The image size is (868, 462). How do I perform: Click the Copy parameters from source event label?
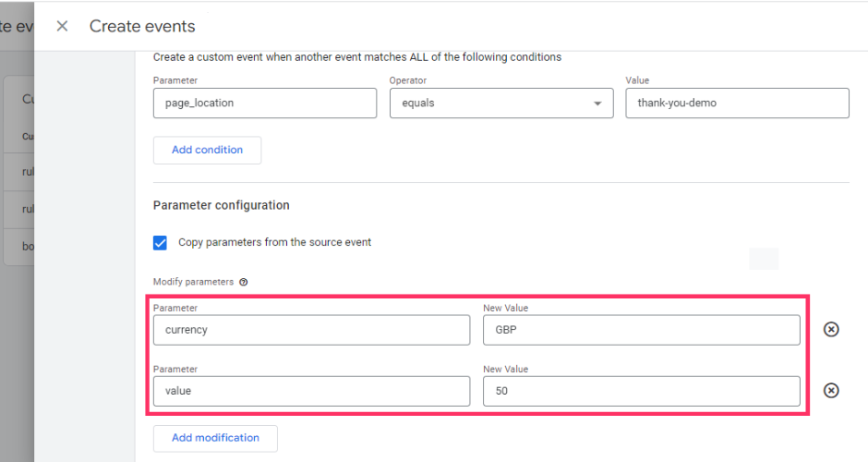[x=274, y=242]
